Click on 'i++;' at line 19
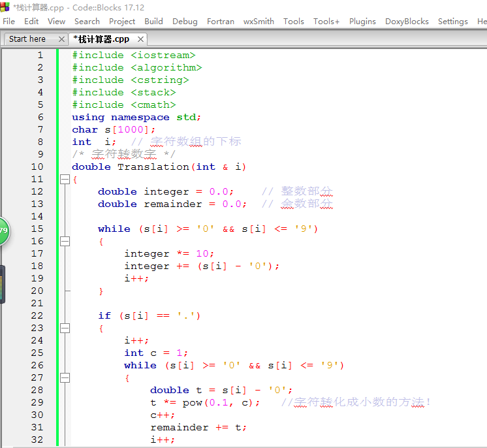 coord(136,279)
